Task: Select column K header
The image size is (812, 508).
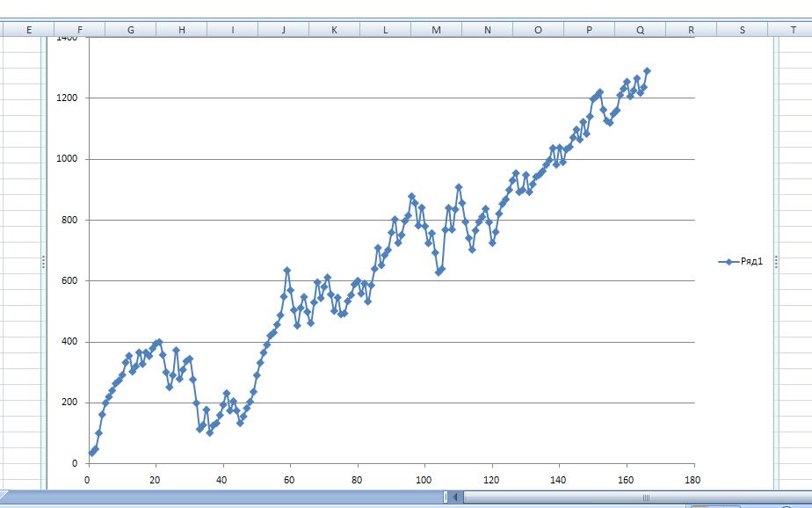Action: tap(335, 30)
